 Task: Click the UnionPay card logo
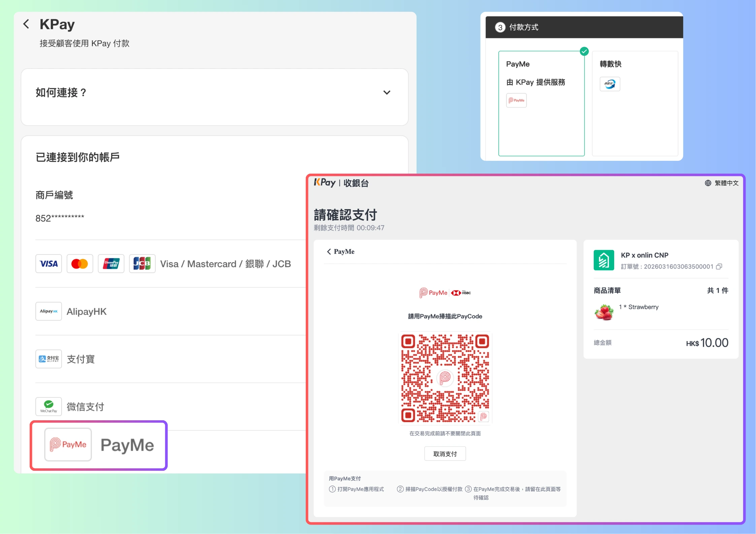111,263
